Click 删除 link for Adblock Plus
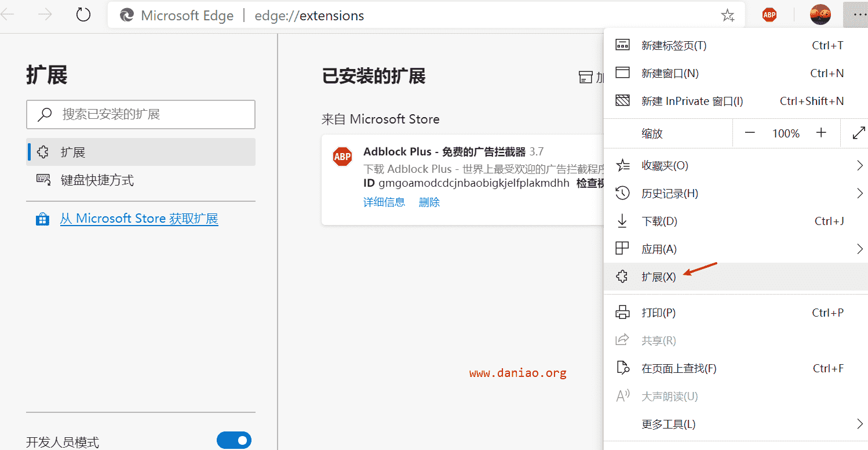Screen dimensions: 868x450 (x=429, y=202)
